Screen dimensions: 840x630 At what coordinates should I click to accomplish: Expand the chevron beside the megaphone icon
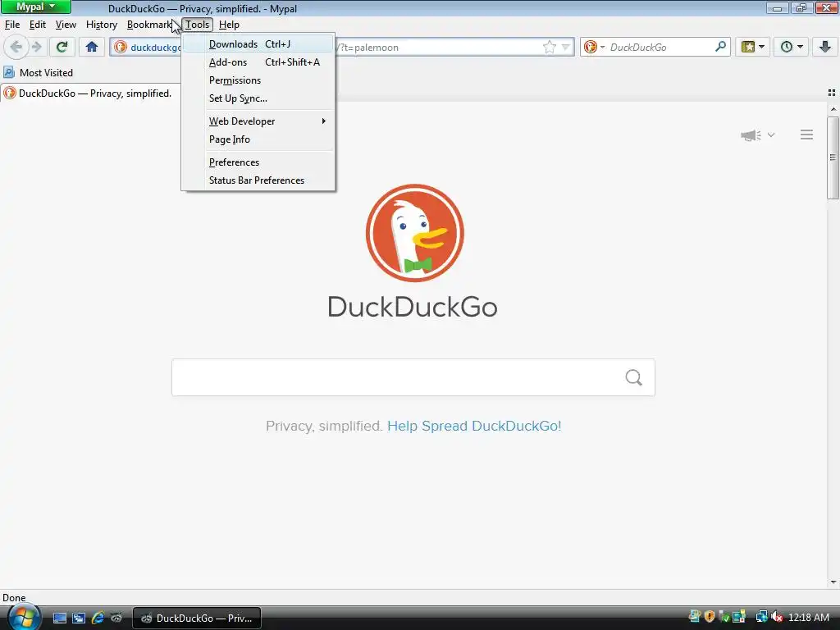(771, 135)
